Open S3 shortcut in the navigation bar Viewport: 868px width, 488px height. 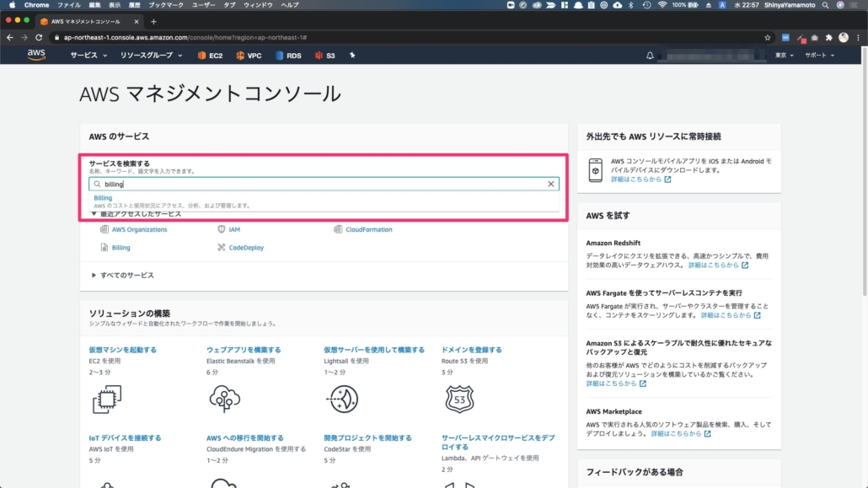coord(325,56)
